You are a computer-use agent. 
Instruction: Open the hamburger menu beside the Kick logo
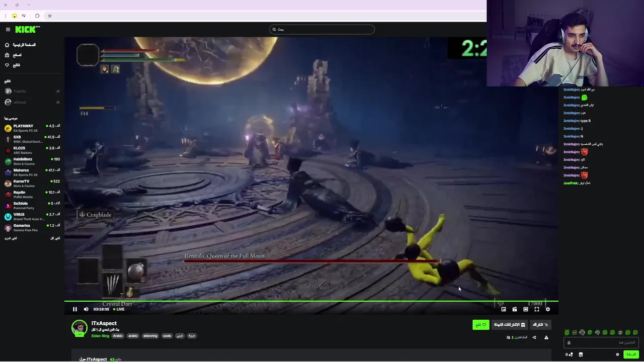8,30
